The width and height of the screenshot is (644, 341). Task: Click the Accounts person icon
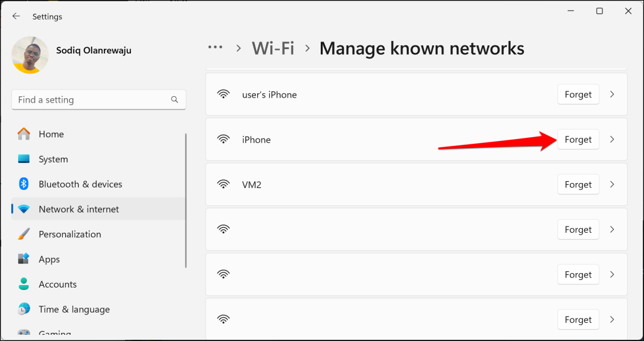tap(24, 284)
